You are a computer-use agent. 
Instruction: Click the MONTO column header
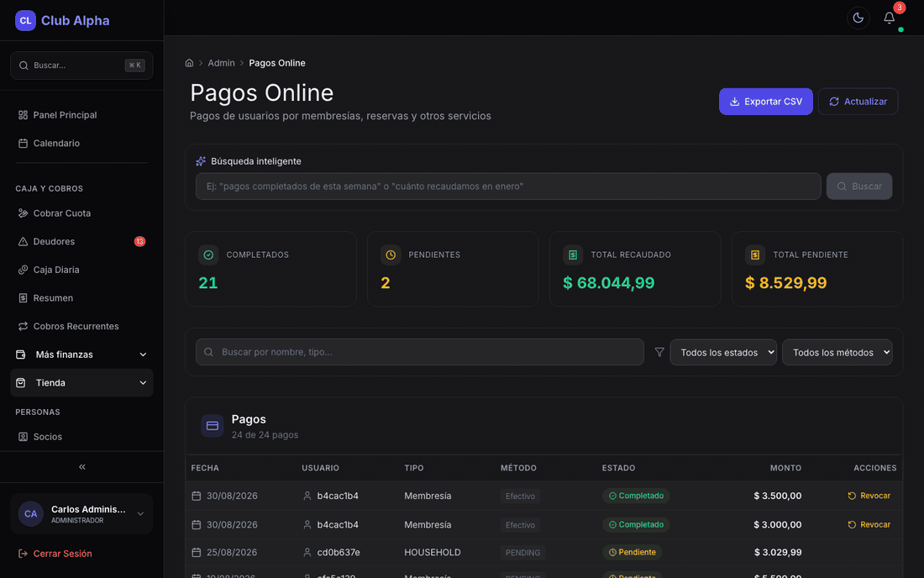785,468
